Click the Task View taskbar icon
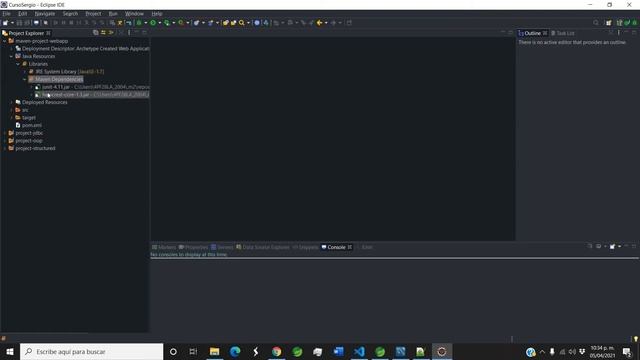The width and height of the screenshot is (640, 360). 193,351
